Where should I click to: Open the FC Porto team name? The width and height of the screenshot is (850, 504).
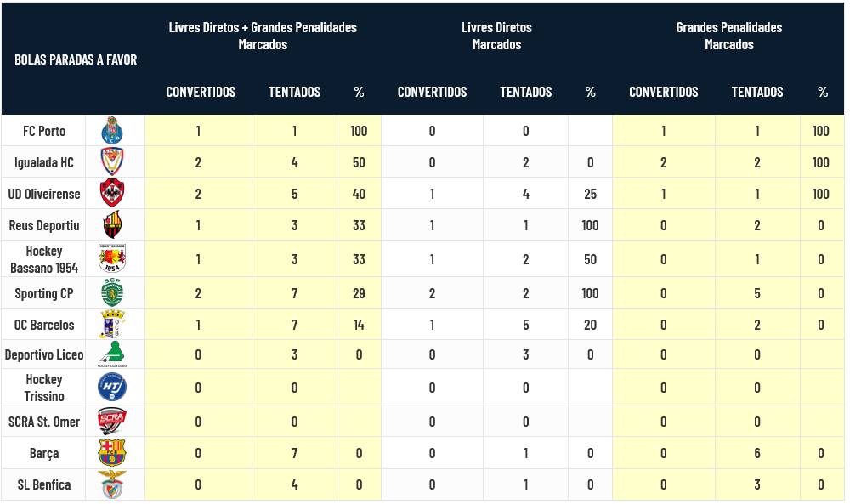[44, 131]
